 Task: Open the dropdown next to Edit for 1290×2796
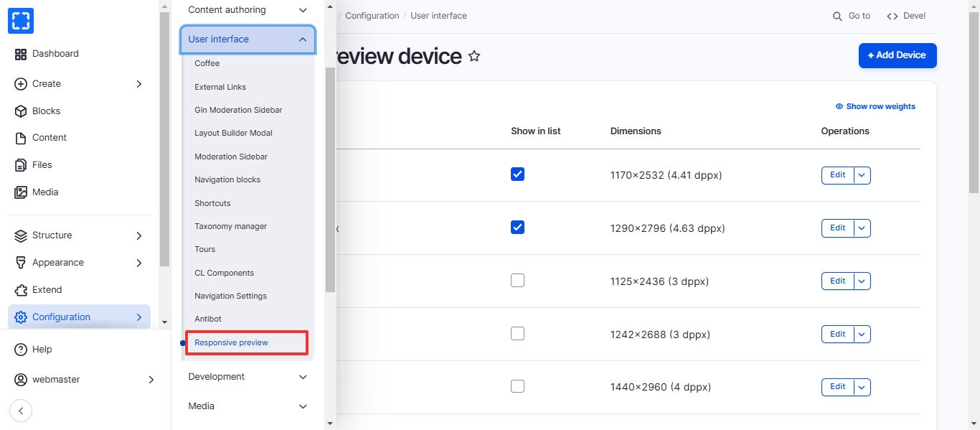tap(862, 228)
